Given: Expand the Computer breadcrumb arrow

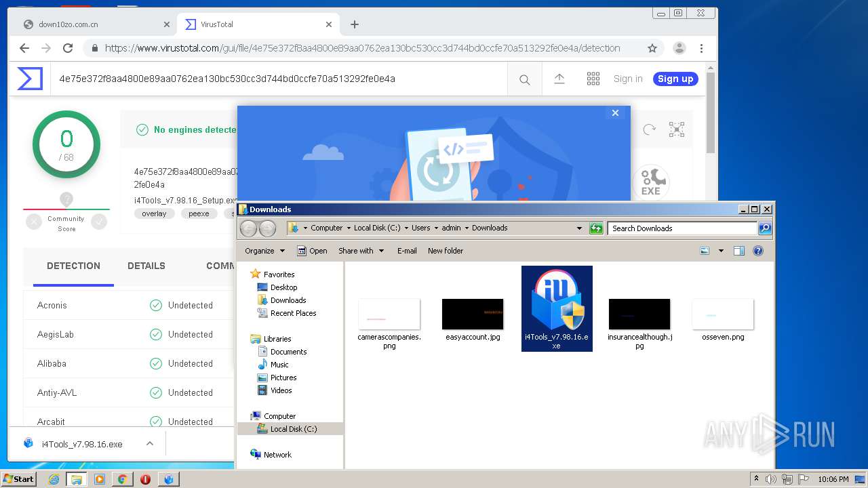Looking at the screenshot, I should (x=348, y=228).
